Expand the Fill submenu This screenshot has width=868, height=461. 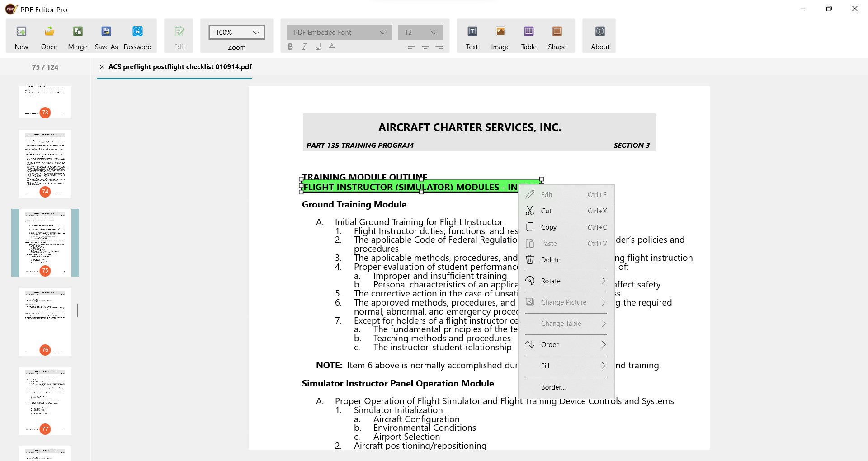[566, 366]
